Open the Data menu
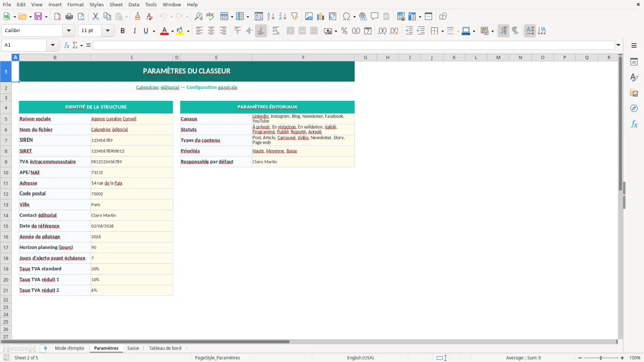The image size is (644, 362). pos(134,4)
